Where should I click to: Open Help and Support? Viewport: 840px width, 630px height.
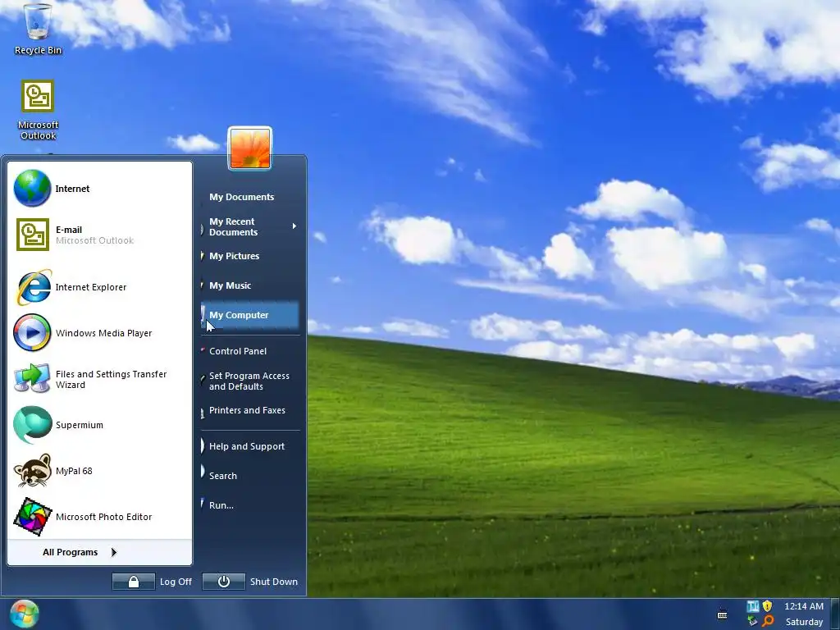pyautogui.click(x=250, y=446)
